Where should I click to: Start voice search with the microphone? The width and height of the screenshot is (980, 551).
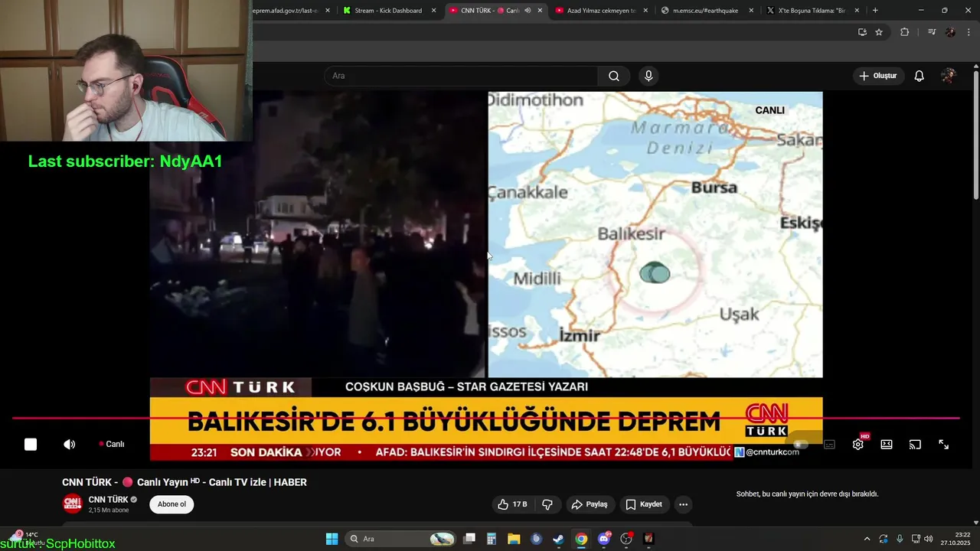tap(648, 76)
